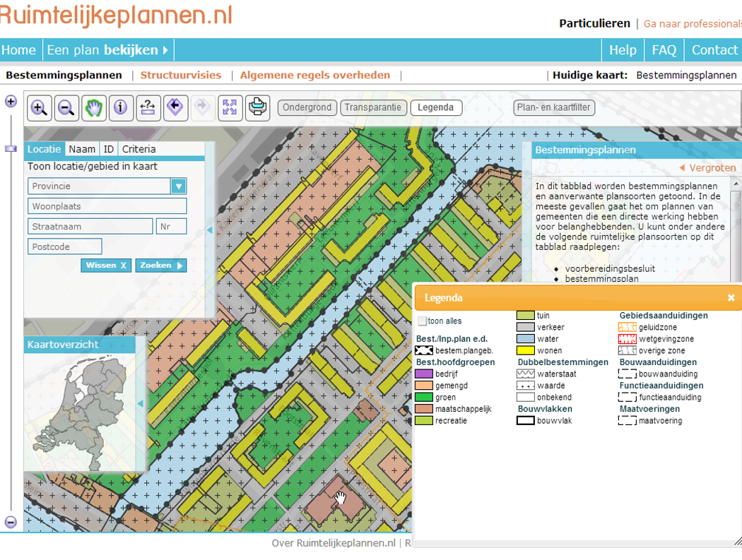The width and height of the screenshot is (742, 560).
Task: Select Algemene regels overheden category
Action: 314,75
